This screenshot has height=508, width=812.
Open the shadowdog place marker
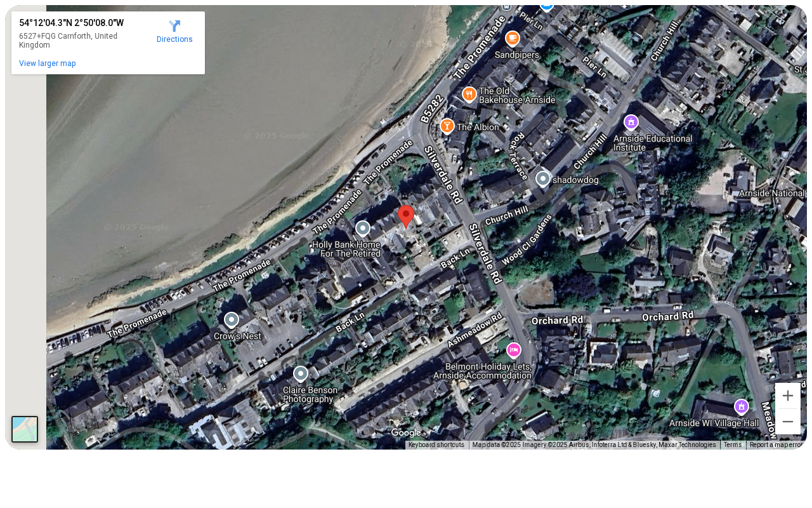543,179
